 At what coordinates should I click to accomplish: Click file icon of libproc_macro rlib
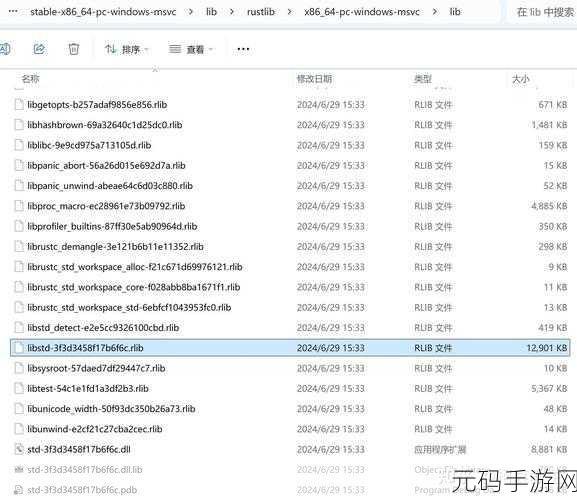click(x=19, y=206)
